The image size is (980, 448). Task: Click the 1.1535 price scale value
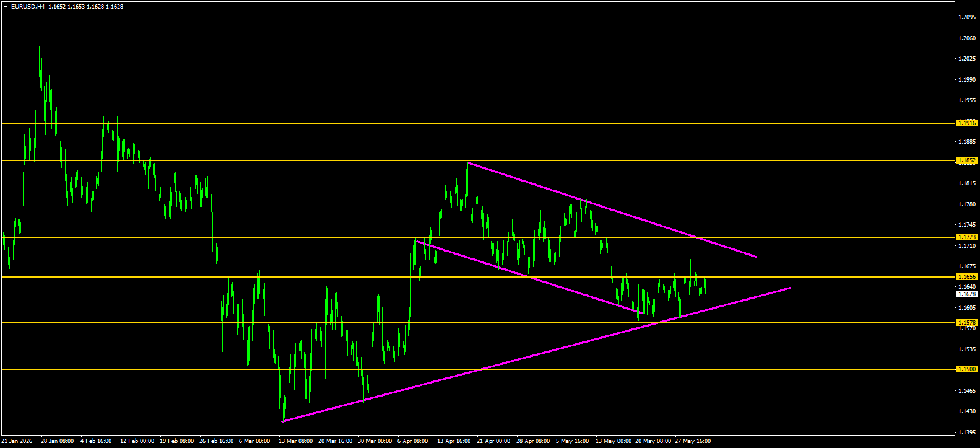point(967,349)
